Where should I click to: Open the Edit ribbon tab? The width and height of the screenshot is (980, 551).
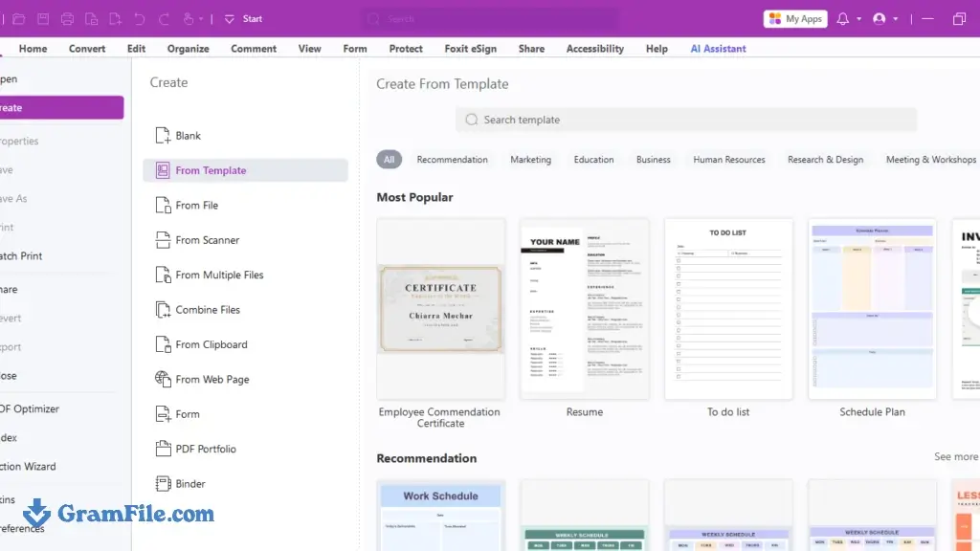(136, 49)
